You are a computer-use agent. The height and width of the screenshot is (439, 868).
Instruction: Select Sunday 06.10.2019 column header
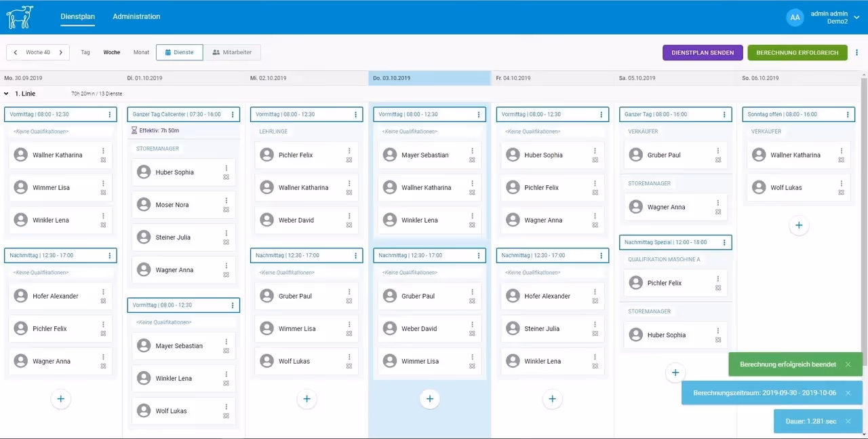[x=799, y=78]
